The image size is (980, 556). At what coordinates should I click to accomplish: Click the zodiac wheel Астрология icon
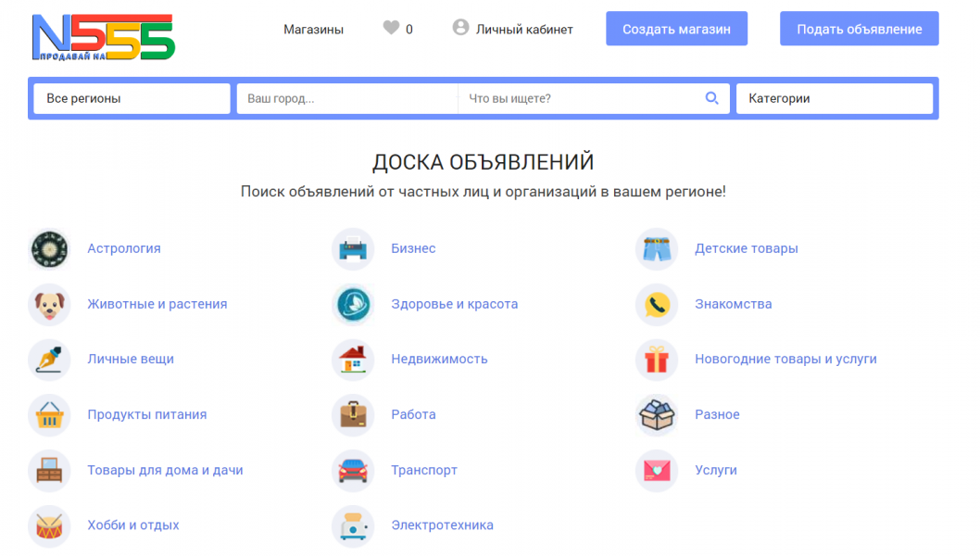49,249
